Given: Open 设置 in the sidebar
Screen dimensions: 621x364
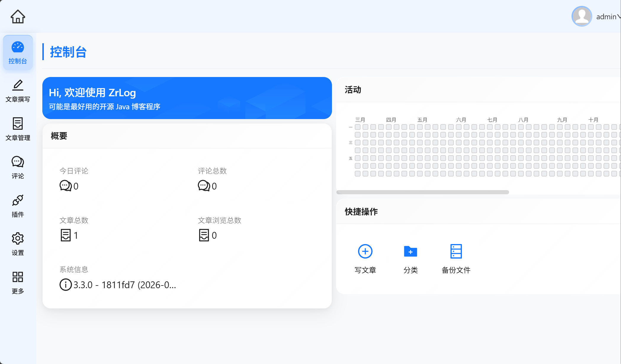Looking at the screenshot, I should (x=18, y=244).
